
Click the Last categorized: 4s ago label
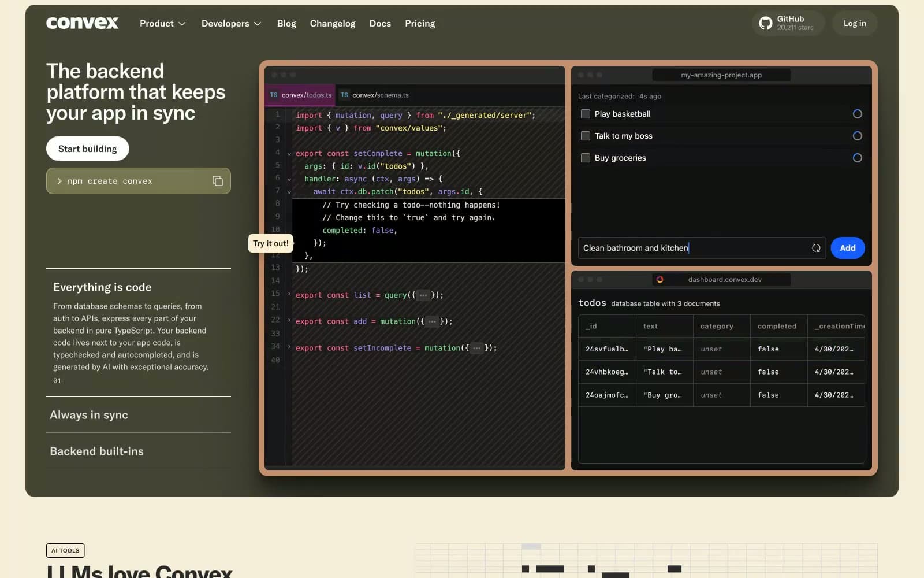click(x=620, y=96)
